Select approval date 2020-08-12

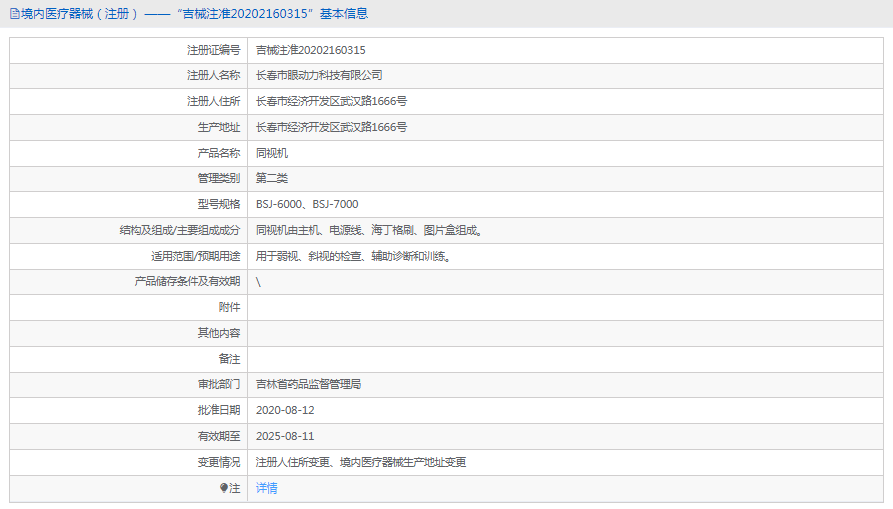(285, 410)
